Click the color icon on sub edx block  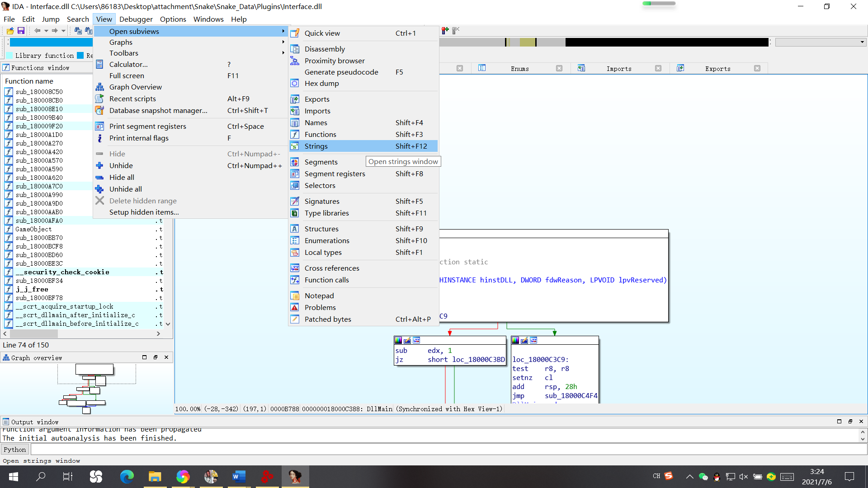point(398,340)
